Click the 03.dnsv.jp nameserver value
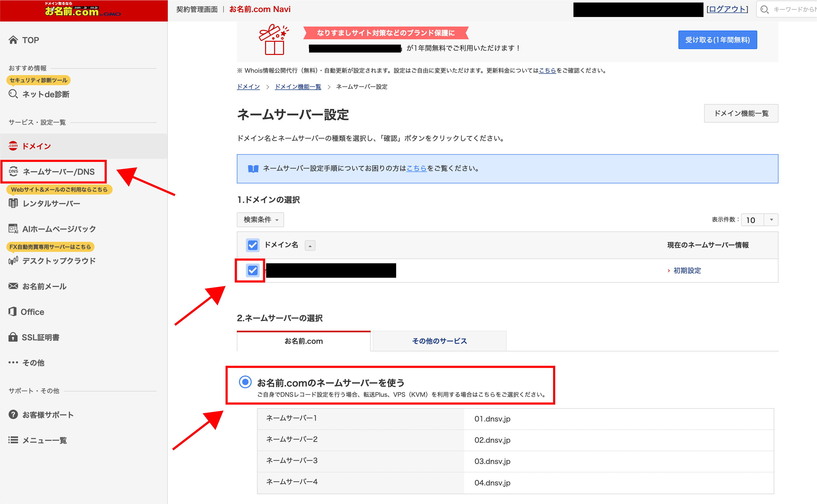The width and height of the screenshot is (817, 504). click(492, 461)
